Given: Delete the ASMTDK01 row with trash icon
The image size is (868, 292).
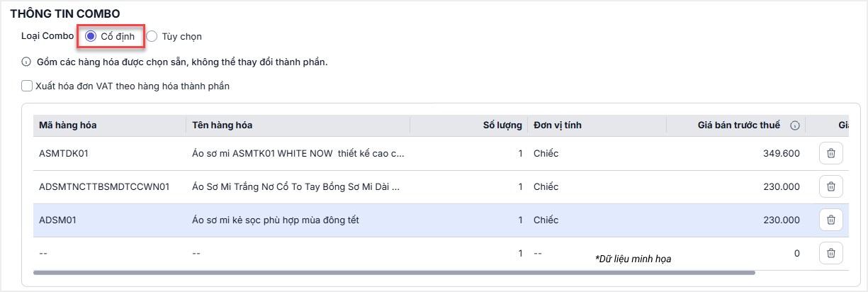Looking at the screenshot, I should (830, 153).
